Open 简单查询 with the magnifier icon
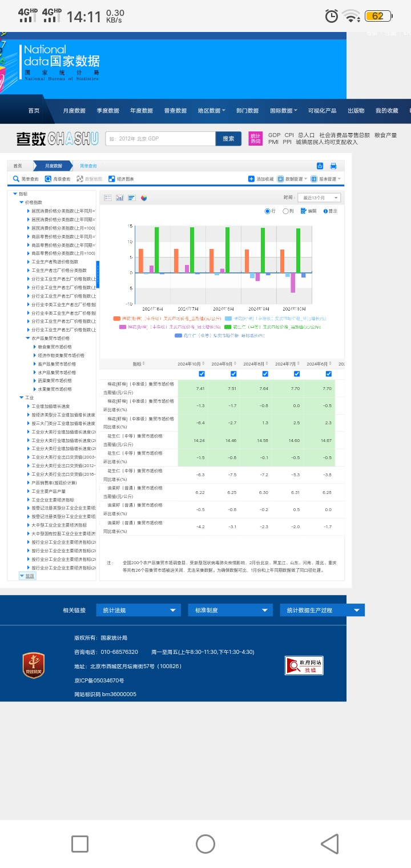 [x=26, y=179]
